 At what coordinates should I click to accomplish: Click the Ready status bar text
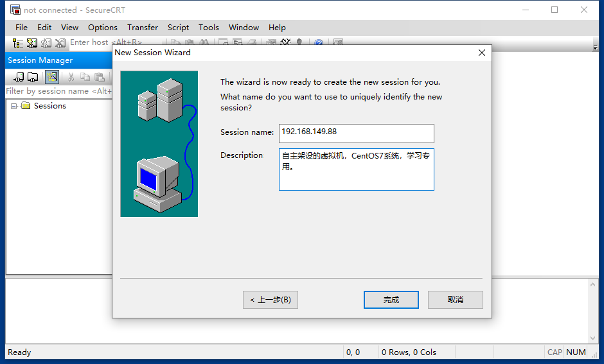pos(19,352)
